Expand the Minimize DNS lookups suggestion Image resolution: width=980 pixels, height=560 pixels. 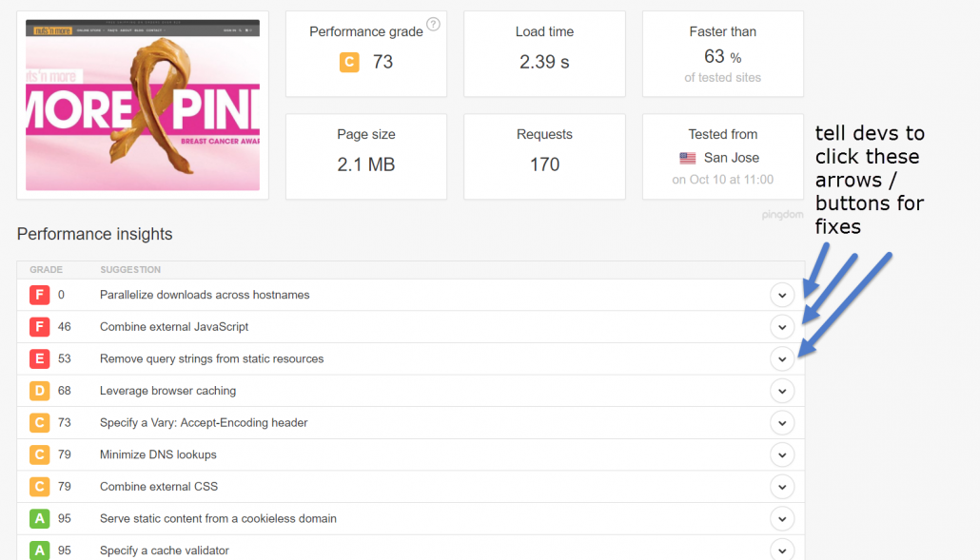[x=782, y=455]
